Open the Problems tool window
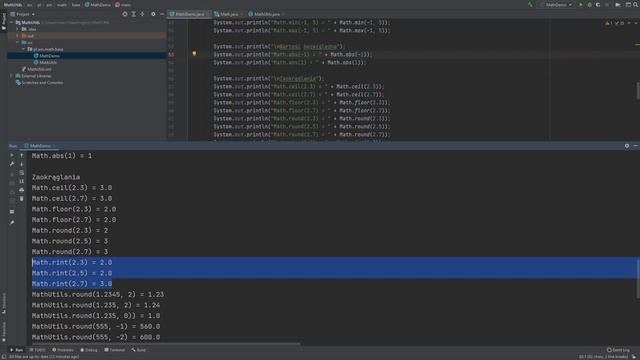Image resolution: width=640 pixels, height=360 pixels. [x=63, y=350]
